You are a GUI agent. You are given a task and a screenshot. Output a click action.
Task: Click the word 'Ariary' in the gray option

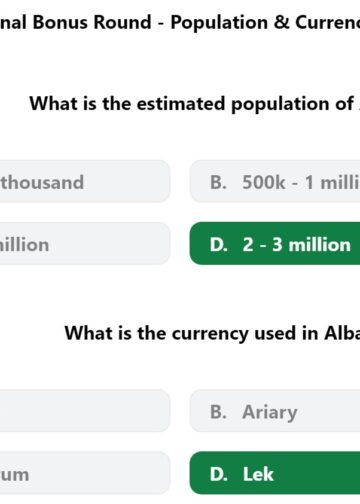tap(270, 413)
